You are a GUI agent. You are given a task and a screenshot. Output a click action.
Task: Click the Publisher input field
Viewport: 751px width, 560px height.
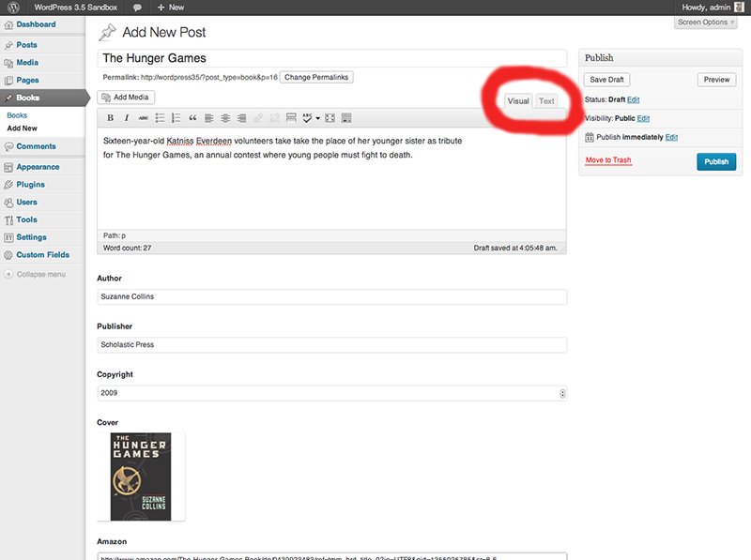tap(332, 344)
